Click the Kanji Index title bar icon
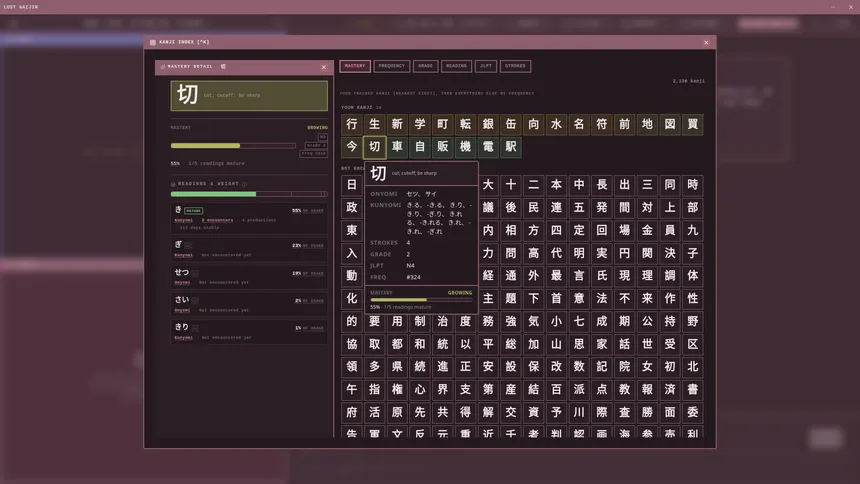Viewport: 860px width, 484px height. click(152, 42)
